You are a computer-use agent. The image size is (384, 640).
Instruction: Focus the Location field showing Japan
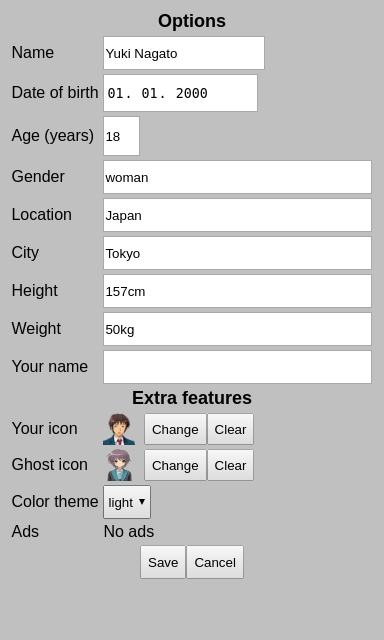(x=237, y=215)
